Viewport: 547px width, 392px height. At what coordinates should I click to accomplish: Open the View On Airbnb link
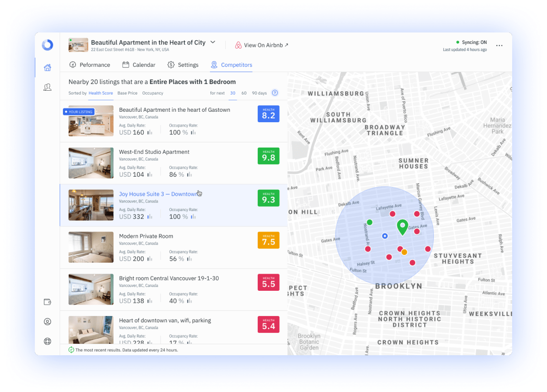pos(262,45)
